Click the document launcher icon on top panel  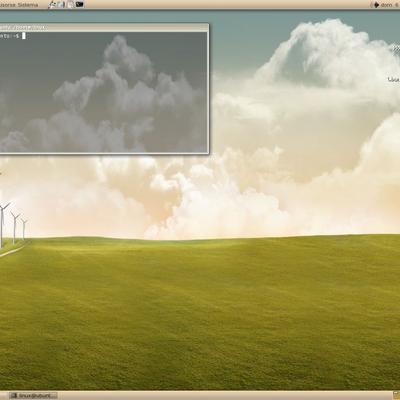click(70, 4)
